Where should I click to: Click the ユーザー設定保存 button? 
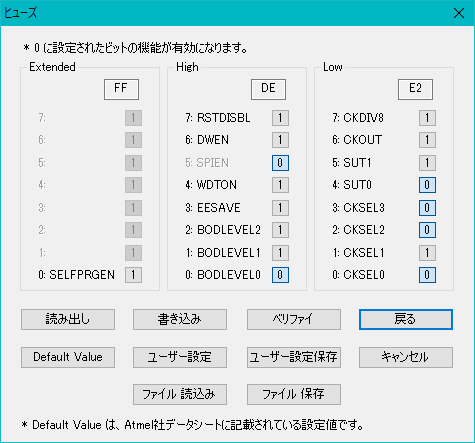[x=294, y=357]
